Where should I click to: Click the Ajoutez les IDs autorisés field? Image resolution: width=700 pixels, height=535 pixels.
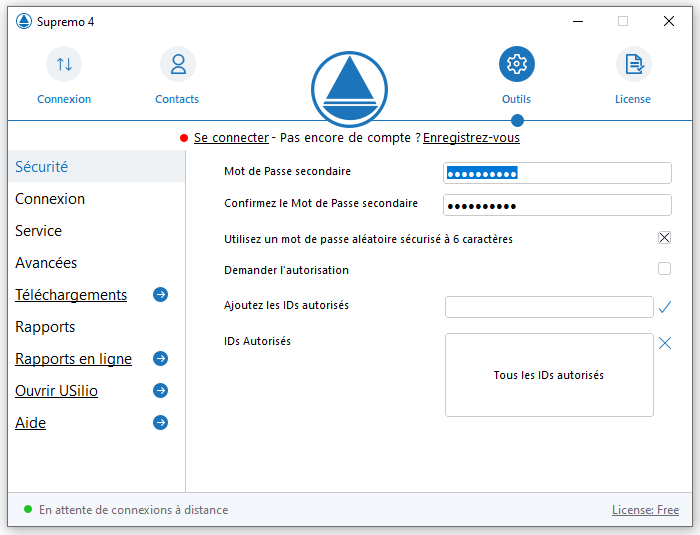549,307
